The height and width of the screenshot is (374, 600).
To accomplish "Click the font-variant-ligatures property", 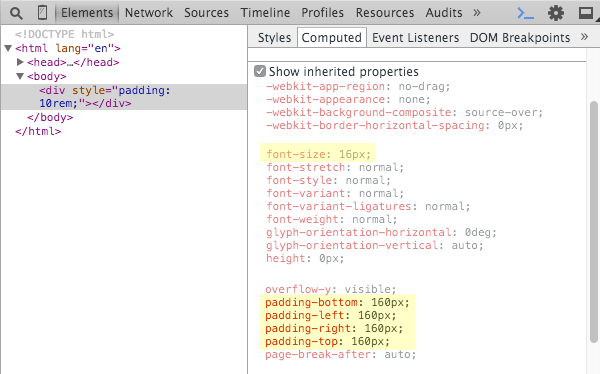I will (x=368, y=207).
